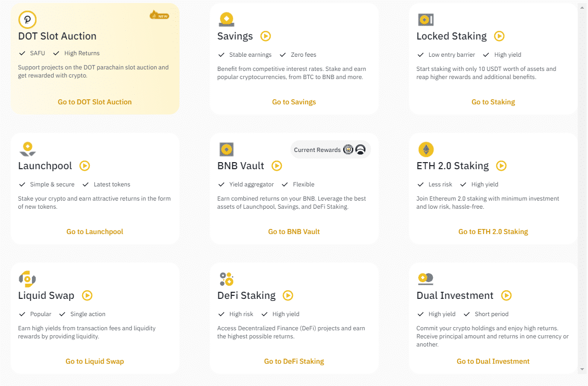This screenshot has height=386, width=588.
Task: Follow the Go to Savings link
Action: click(294, 102)
